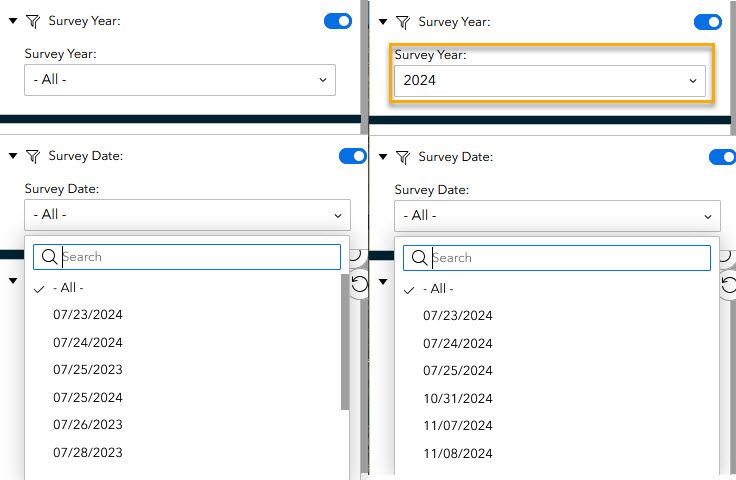736x480 pixels.
Task: Open the Survey Year dropdown showing 2024
Action: 549,81
